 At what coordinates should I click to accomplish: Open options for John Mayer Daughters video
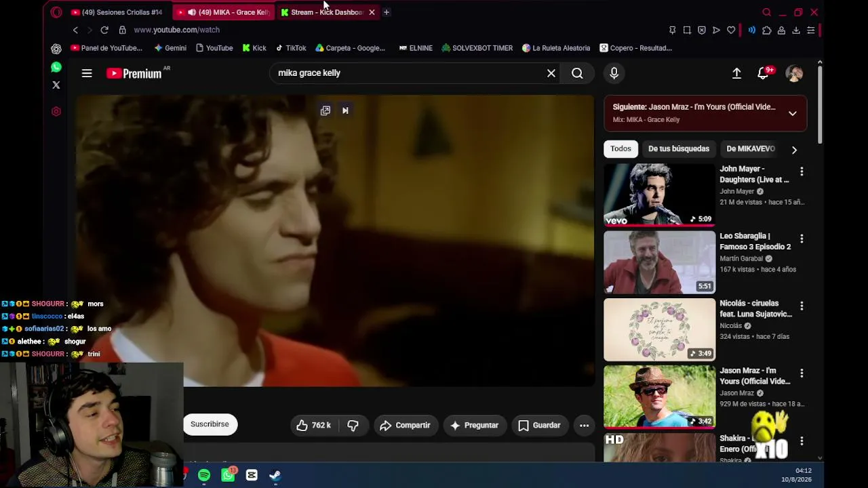click(802, 172)
